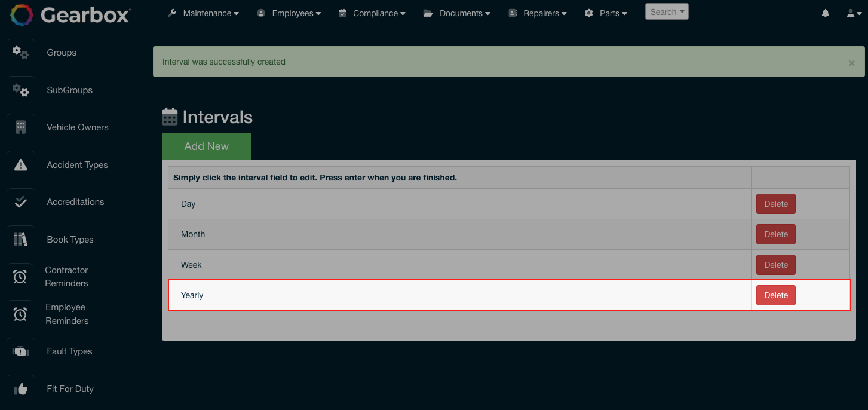Viewport: 868px width, 410px height.
Task: Select the Vehicle Owners building icon
Action: [x=20, y=127]
